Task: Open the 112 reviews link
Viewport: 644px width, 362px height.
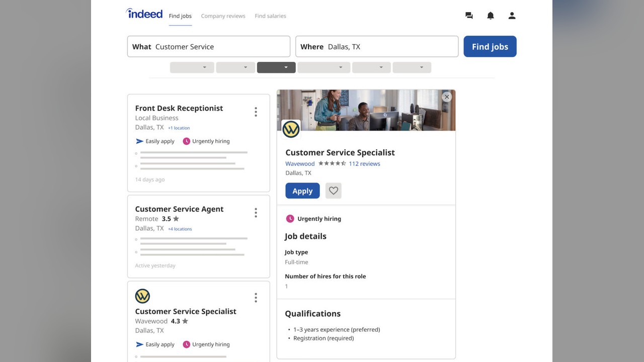Action: pyautogui.click(x=364, y=164)
